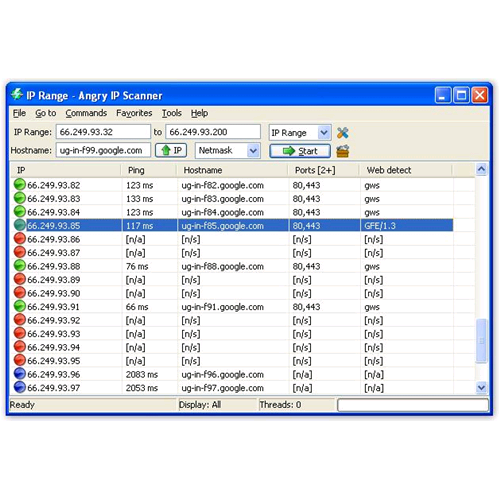The height and width of the screenshot is (500, 500).
Task: Click blue status ball for 66.249.93.96
Action: click(x=20, y=374)
